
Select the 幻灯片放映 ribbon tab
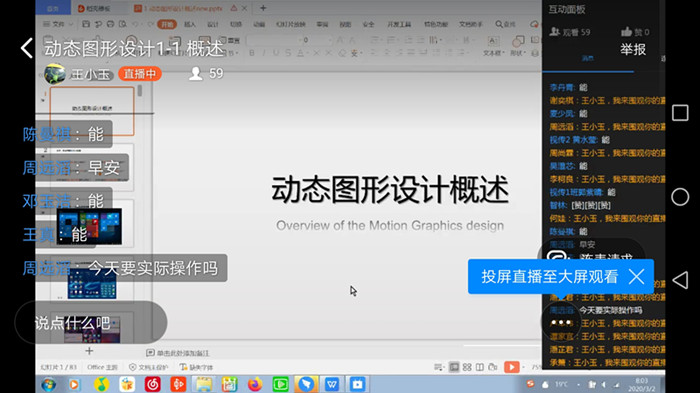tap(291, 24)
